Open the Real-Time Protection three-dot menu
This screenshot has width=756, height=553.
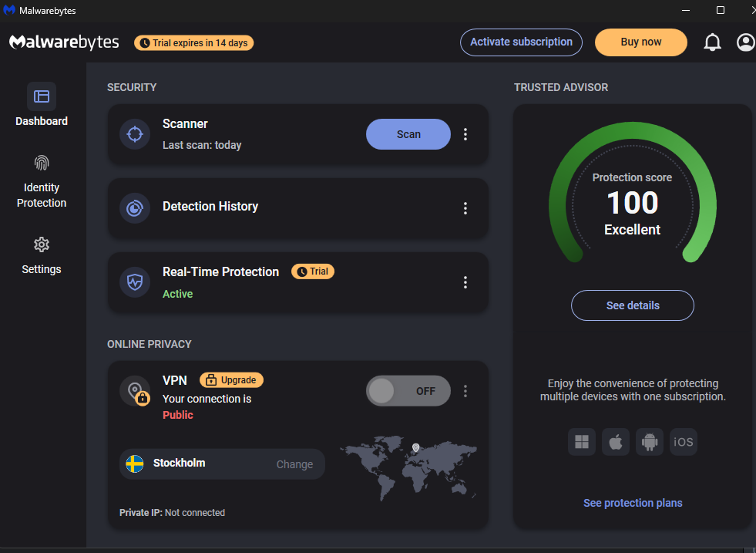465,282
